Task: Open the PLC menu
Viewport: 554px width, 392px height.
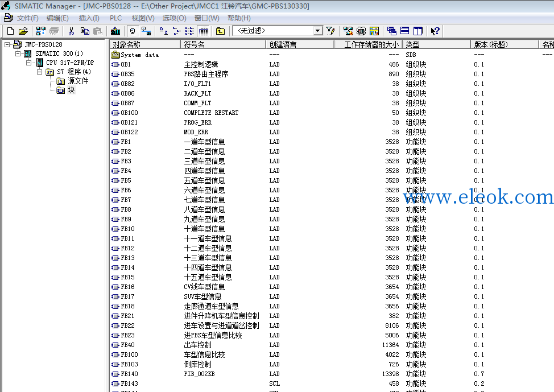Action: click(x=115, y=18)
